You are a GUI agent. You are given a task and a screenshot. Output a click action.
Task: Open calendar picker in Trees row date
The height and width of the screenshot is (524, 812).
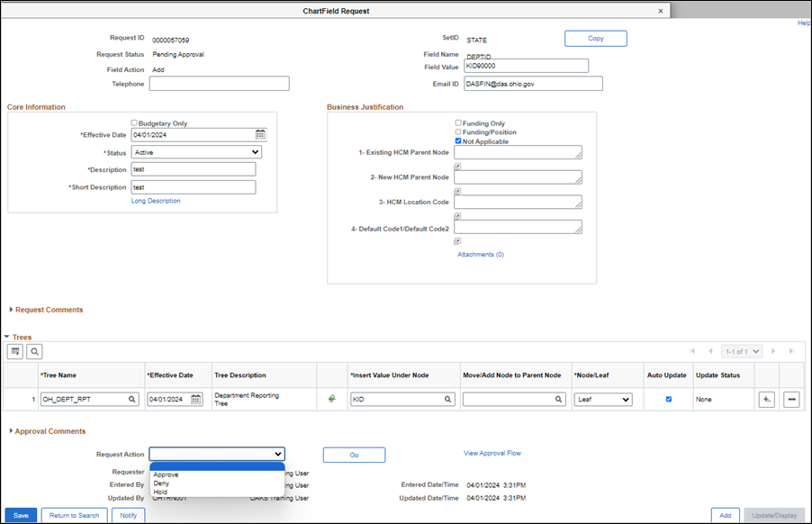click(x=195, y=399)
